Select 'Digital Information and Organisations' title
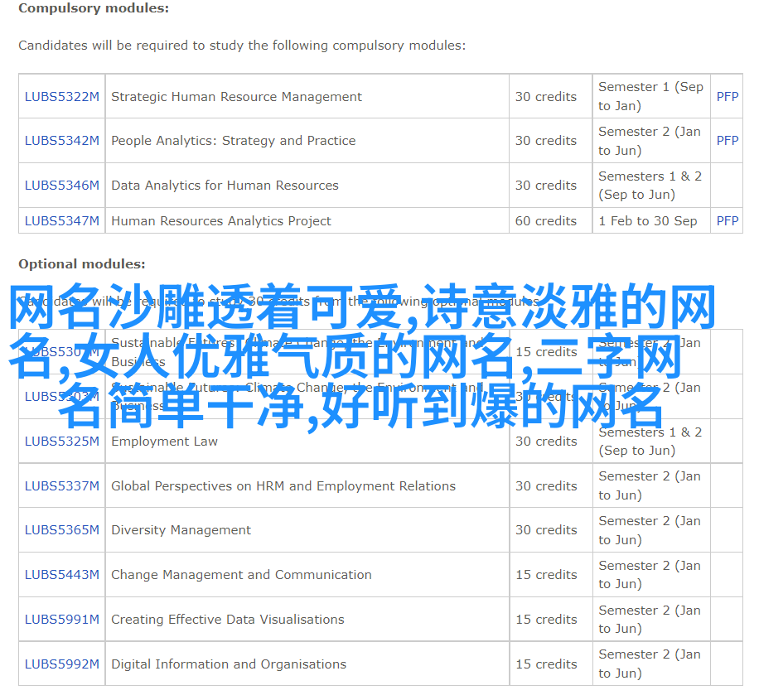 (x=229, y=664)
